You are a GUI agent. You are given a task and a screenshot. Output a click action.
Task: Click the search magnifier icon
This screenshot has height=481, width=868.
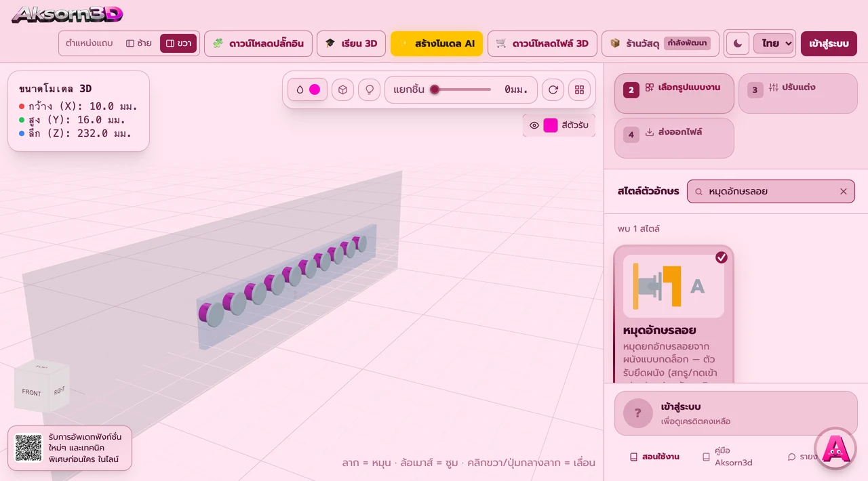[x=699, y=192]
